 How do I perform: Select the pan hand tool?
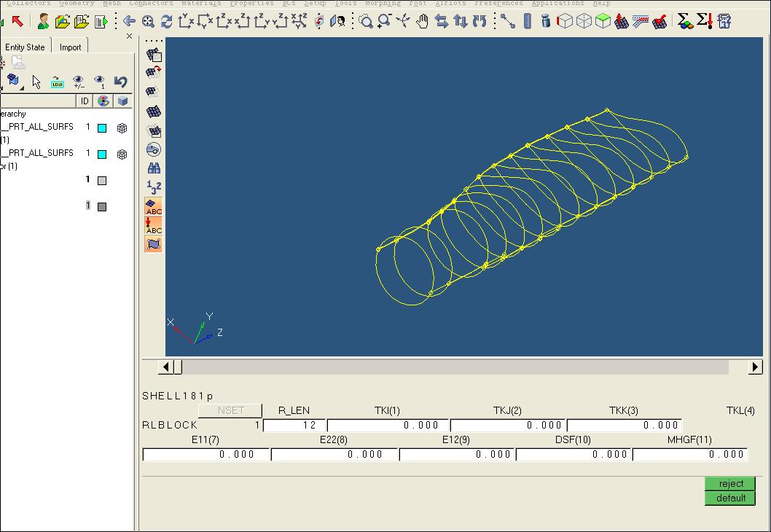click(x=423, y=21)
